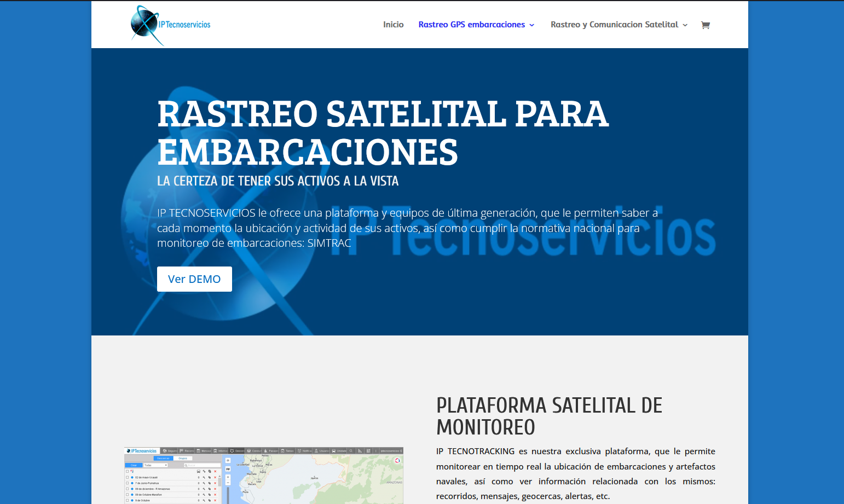The width and height of the screenshot is (844, 504).
Task: Open the Notificaciones bell icon
Action: coord(299,451)
